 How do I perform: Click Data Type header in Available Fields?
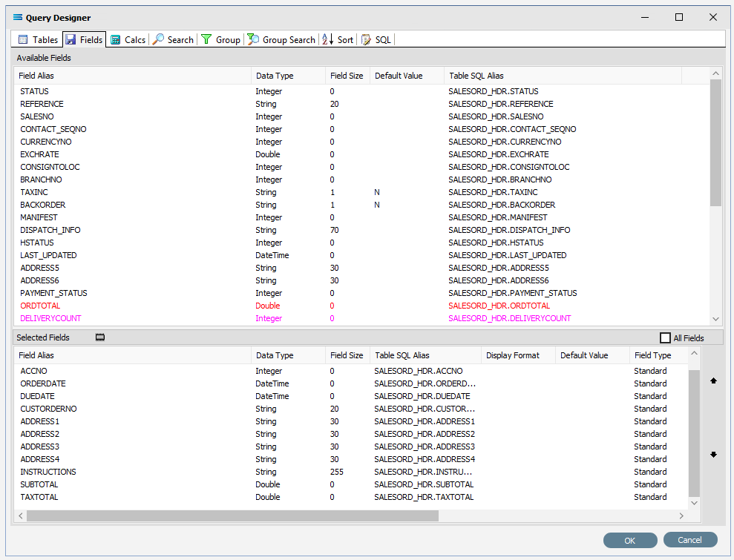point(289,76)
